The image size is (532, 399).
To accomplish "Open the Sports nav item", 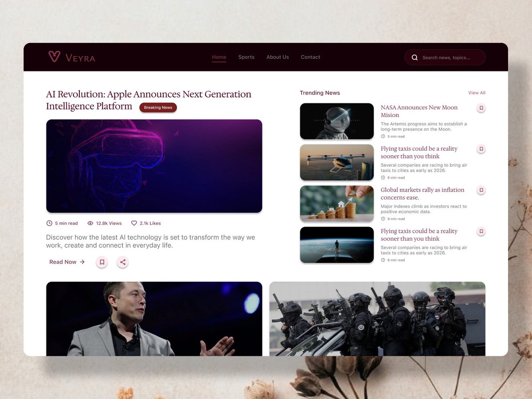I will [x=246, y=57].
